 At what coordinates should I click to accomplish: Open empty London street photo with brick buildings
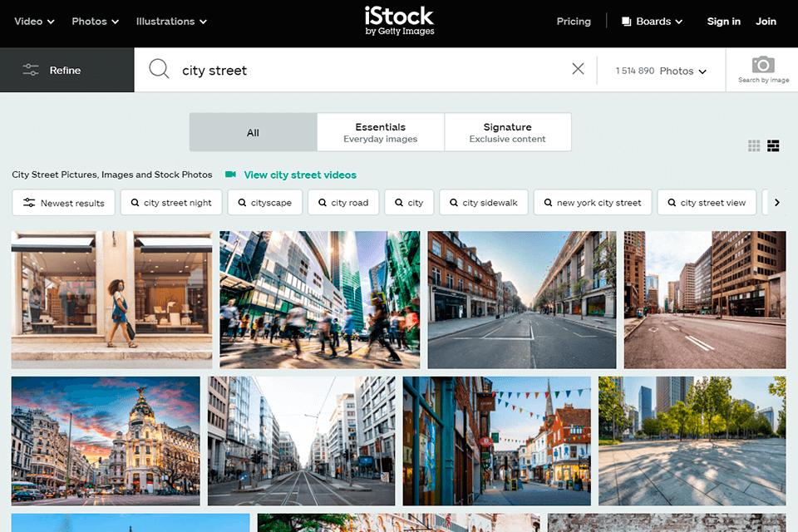point(522,300)
